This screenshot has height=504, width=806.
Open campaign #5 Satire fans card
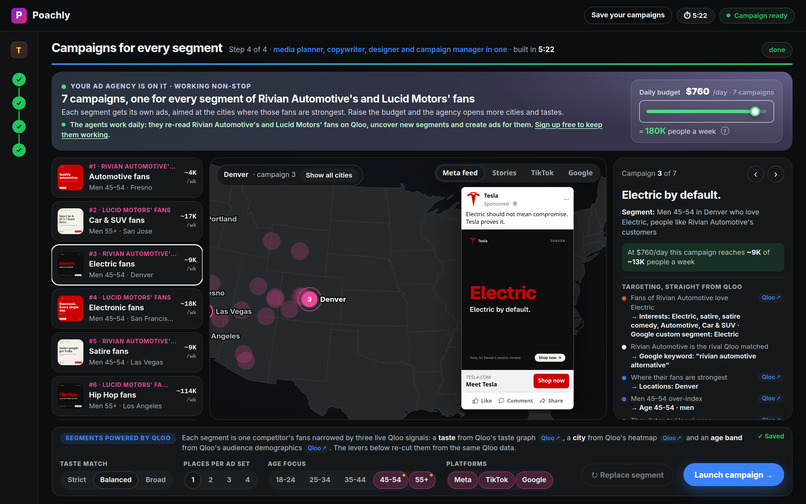pos(127,352)
